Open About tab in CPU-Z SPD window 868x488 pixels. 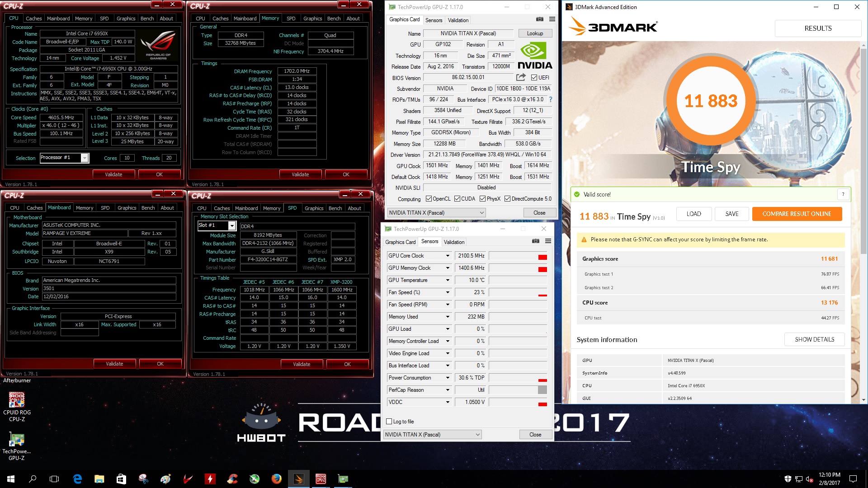[354, 208]
